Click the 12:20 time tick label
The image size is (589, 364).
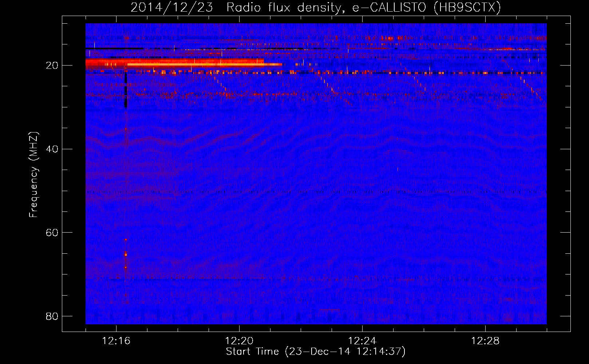239,341
